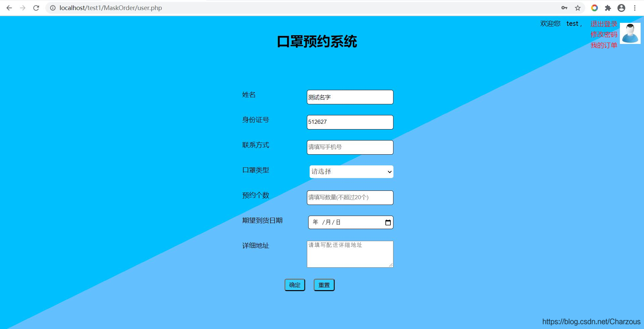
Task: Expand the 口罩类型 请选择 dropdown
Action: click(x=351, y=172)
